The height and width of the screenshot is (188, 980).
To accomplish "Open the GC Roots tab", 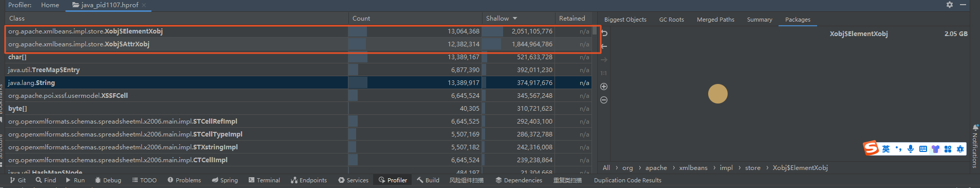I will pyautogui.click(x=671, y=20).
